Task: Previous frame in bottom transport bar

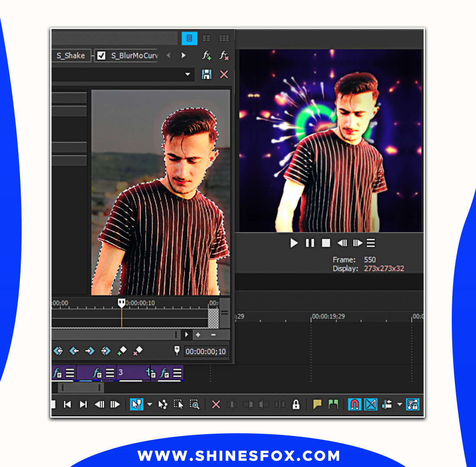Action: coord(99,404)
